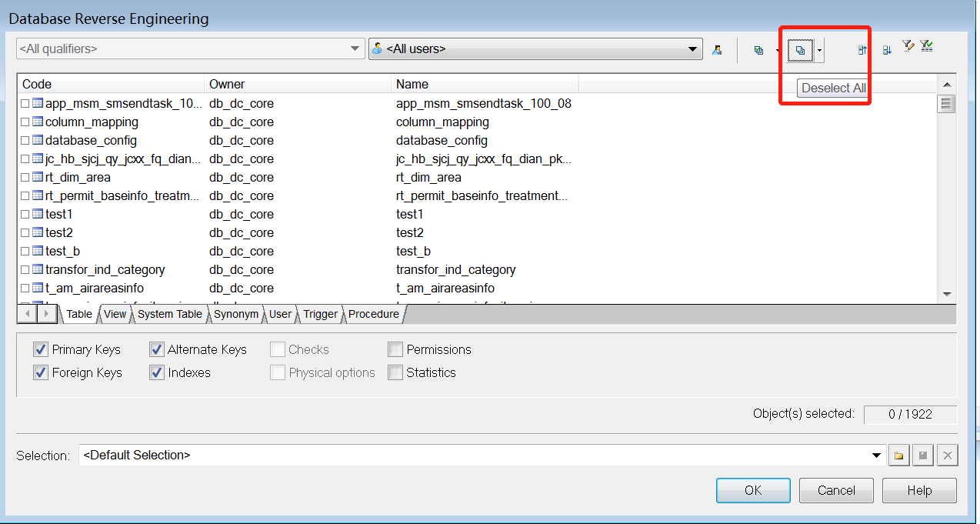Click the rt_permit_baseinfo_treatm table icon

38,195
